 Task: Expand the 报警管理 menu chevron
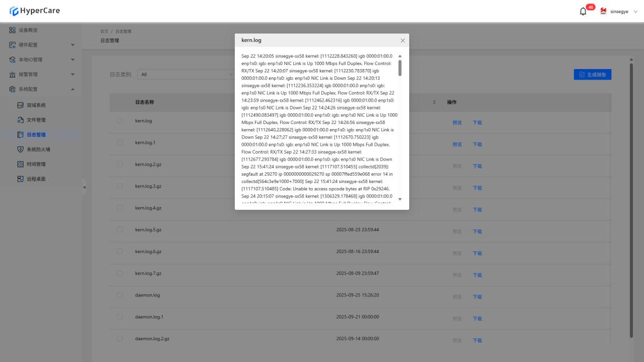point(73,75)
